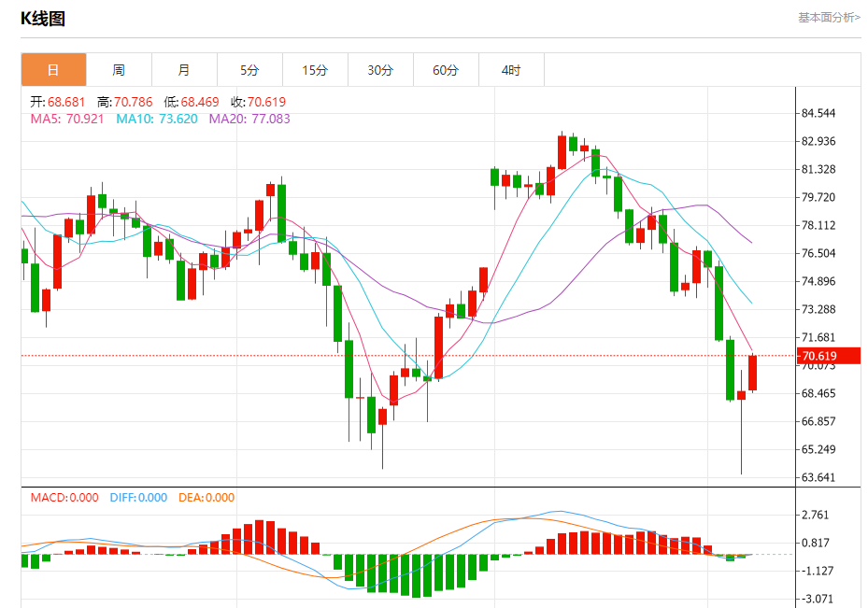This screenshot has height=608, width=868.
Task: Click the 65.249 price axis label
Action: click(818, 449)
